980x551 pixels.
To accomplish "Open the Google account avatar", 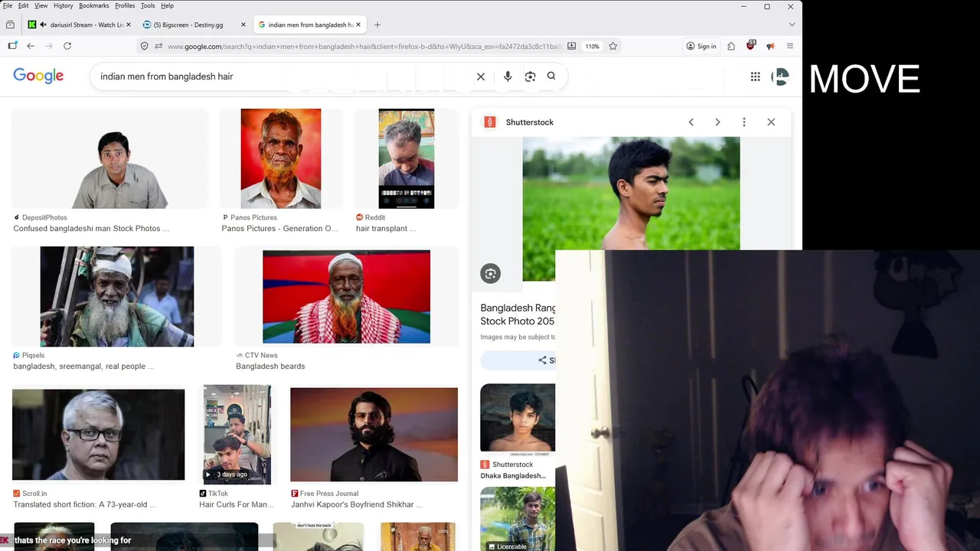I will point(781,77).
